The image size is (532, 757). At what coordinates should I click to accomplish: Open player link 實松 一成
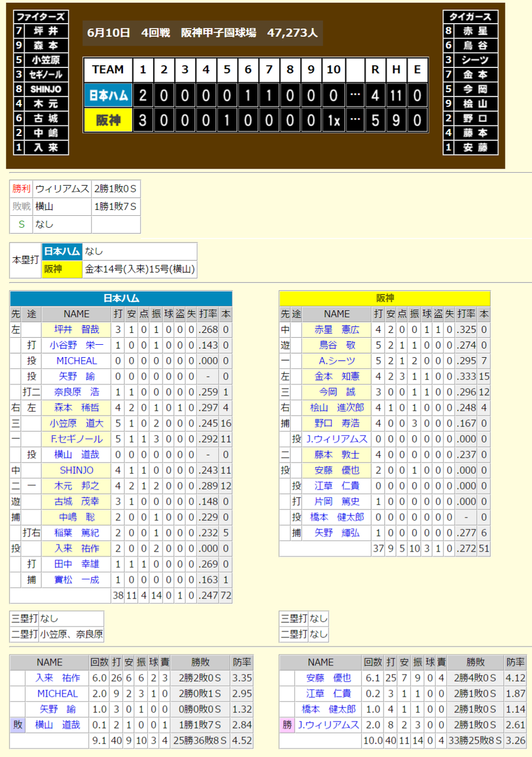click(76, 580)
